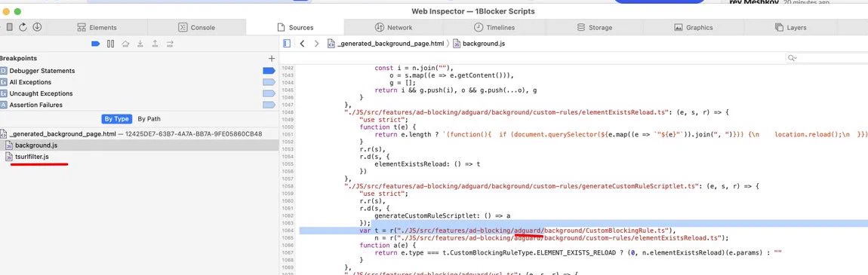Go forward with the right chevron
The image size is (868, 275).
[317, 43]
